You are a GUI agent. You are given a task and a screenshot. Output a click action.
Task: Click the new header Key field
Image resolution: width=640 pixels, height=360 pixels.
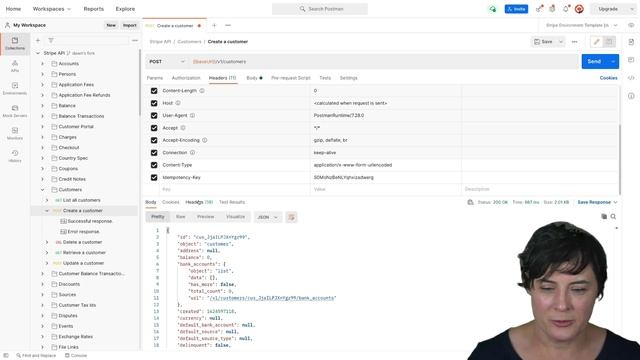click(x=235, y=189)
